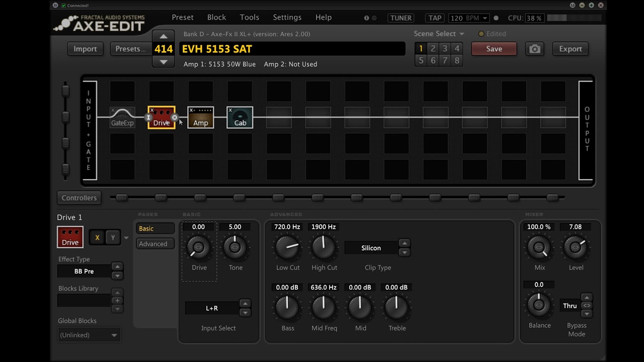The image size is (644, 362).
Task: Select scene 1
Action: click(x=421, y=49)
